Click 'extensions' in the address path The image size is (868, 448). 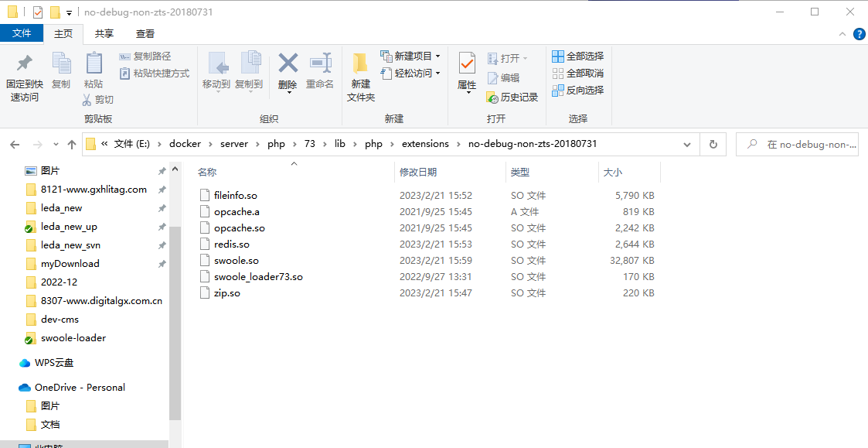coord(425,144)
